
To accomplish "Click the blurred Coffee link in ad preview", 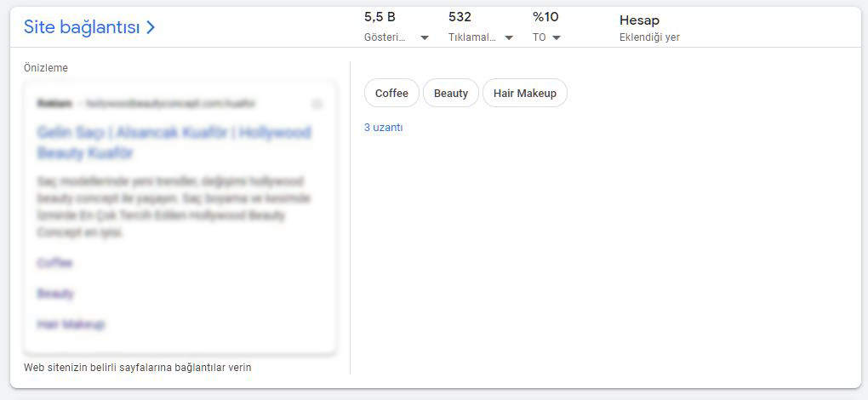I will (54, 263).
